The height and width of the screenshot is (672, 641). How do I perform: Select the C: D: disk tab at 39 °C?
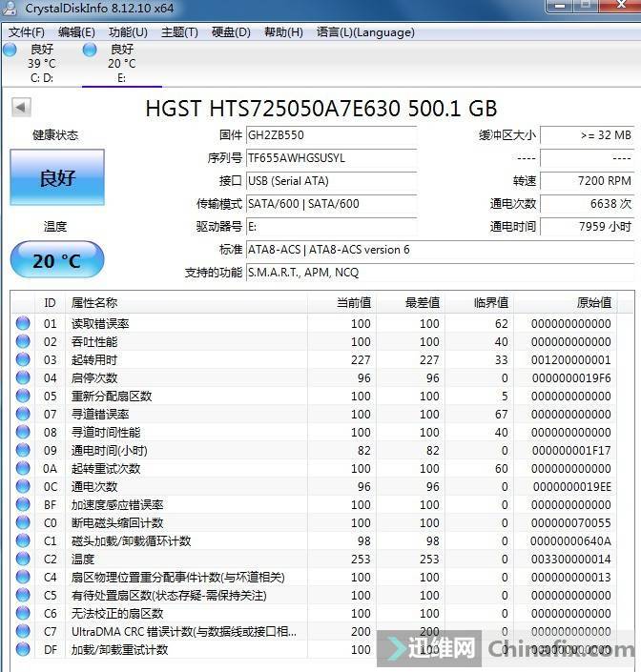point(41,64)
